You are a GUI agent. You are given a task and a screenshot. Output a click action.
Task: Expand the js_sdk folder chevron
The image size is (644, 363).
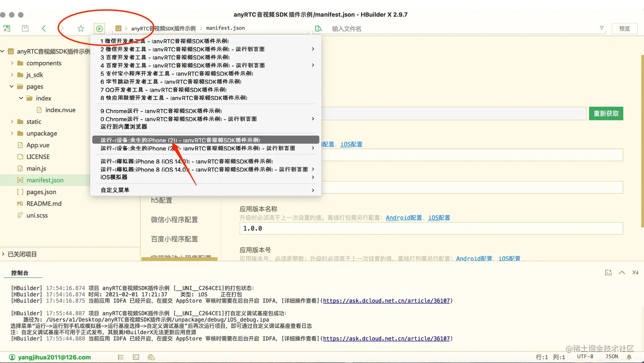coord(12,75)
